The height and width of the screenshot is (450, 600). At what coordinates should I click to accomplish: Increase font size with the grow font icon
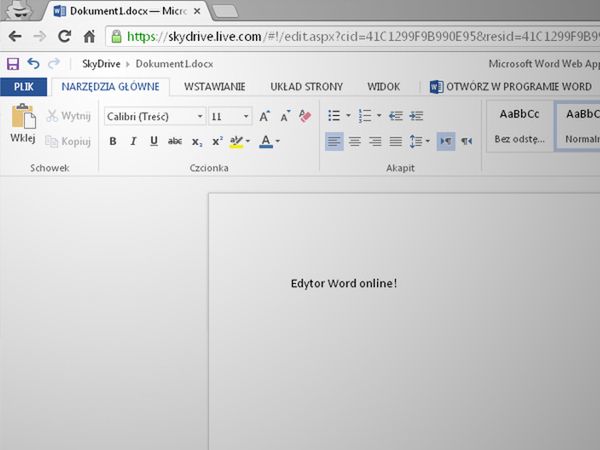tap(264, 116)
